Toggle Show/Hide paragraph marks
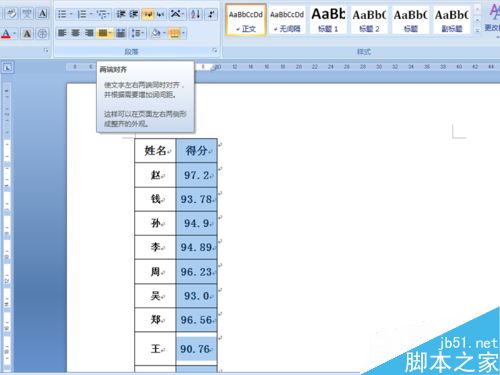The image size is (500, 375). [211, 14]
